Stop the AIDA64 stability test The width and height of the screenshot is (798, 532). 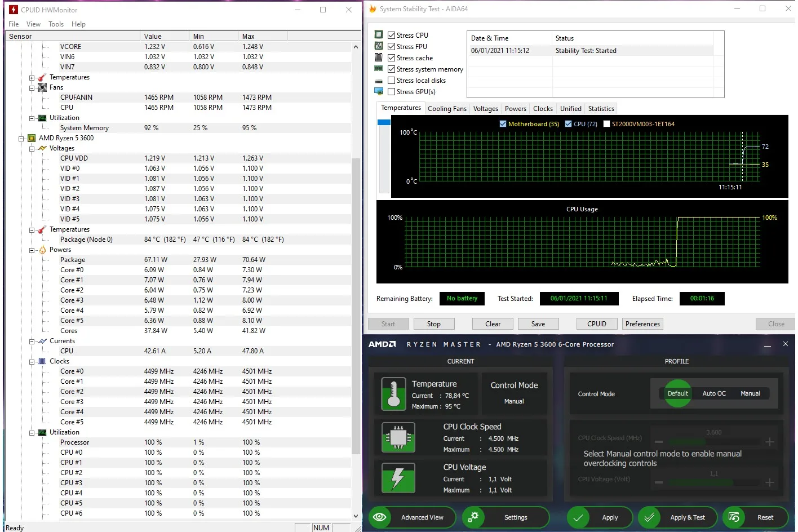click(434, 324)
